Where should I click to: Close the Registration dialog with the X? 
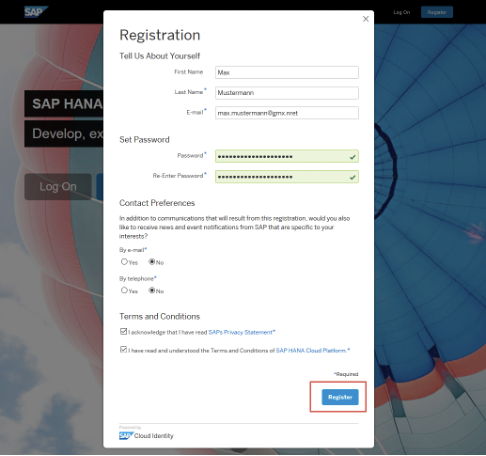point(366,19)
